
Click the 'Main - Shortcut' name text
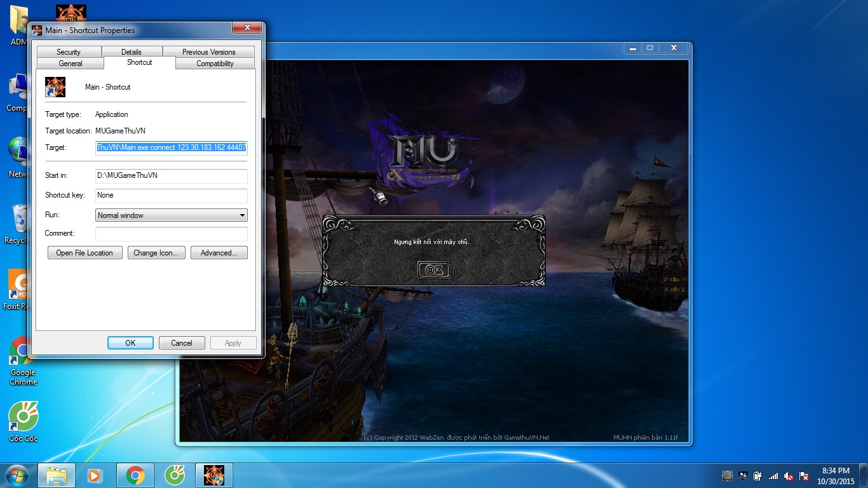108,87
